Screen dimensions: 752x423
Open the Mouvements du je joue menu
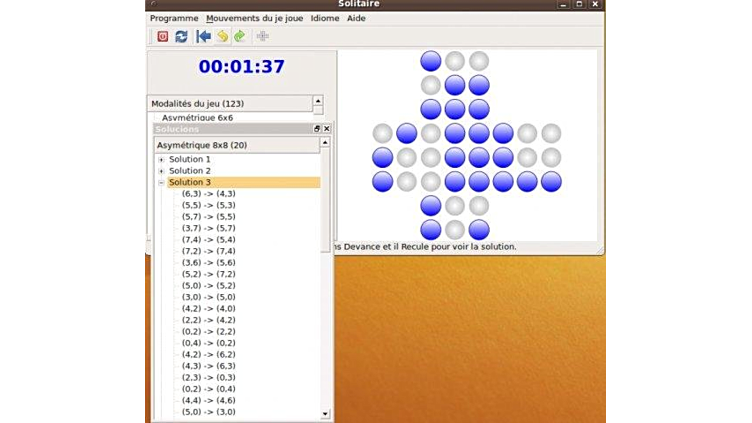click(255, 18)
